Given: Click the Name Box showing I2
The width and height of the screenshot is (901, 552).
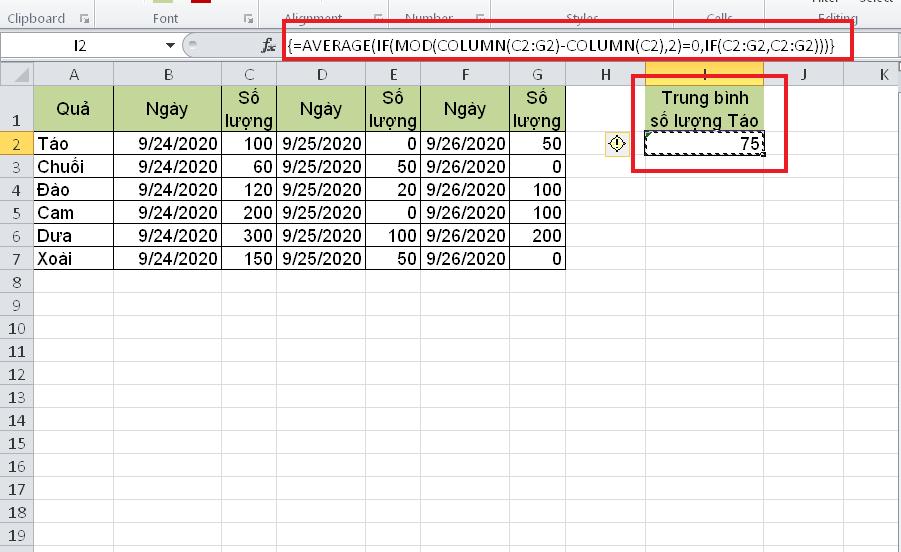Looking at the screenshot, I should click(x=80, y=45).
